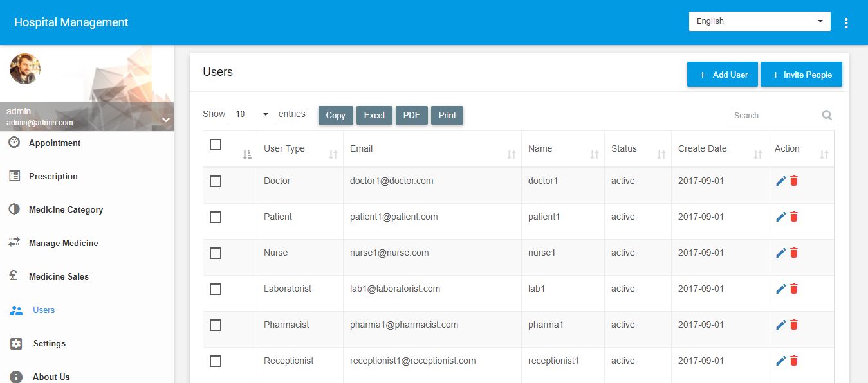Screen dimensions: 868x383
Task: Check the Laboratorist row checkbox
Action: (216, 289)
